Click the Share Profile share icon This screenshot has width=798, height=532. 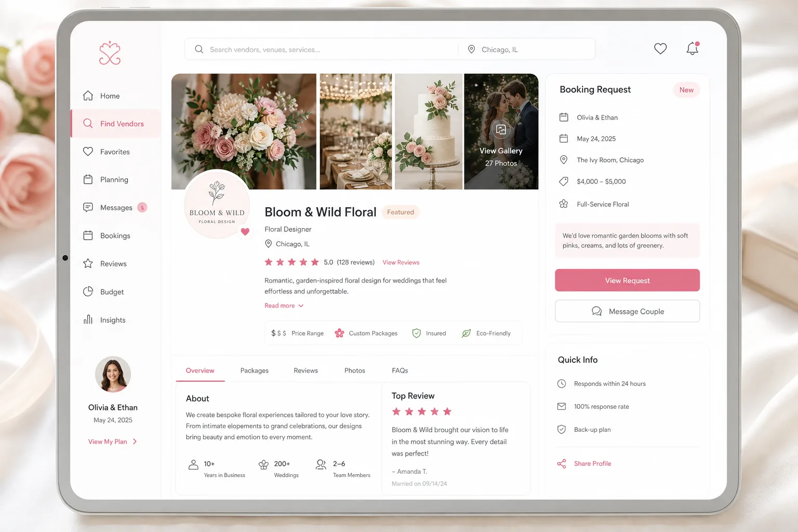[562, 463]
